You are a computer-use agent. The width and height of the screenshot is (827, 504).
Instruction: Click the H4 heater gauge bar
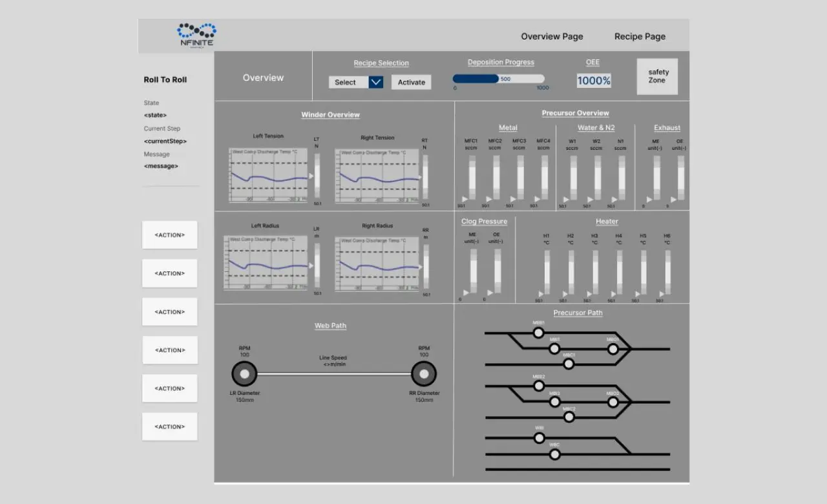tap(620, 272)
